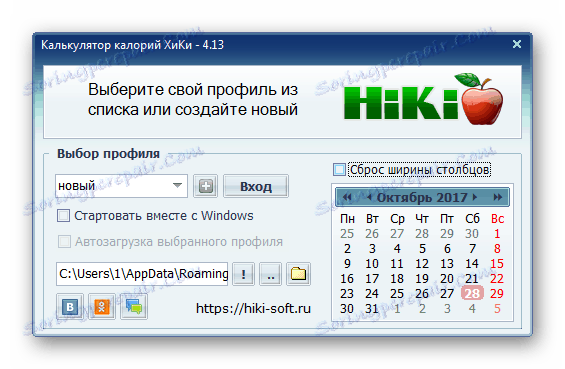The image size is (565, 369).
Task: Select October 20 in the calendar
Action: tap(447, 279)
